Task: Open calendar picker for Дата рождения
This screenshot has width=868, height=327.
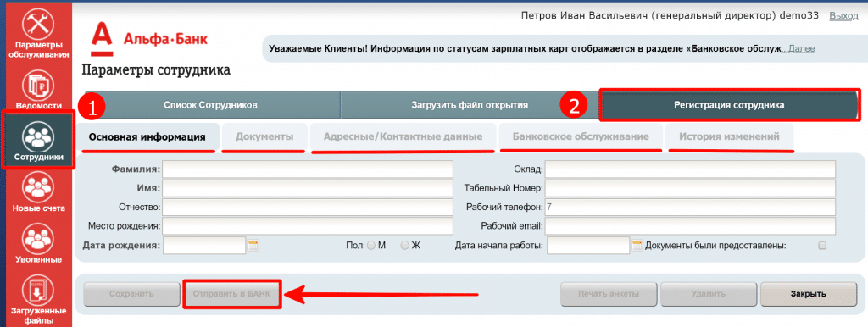Action: pos(253,245)
